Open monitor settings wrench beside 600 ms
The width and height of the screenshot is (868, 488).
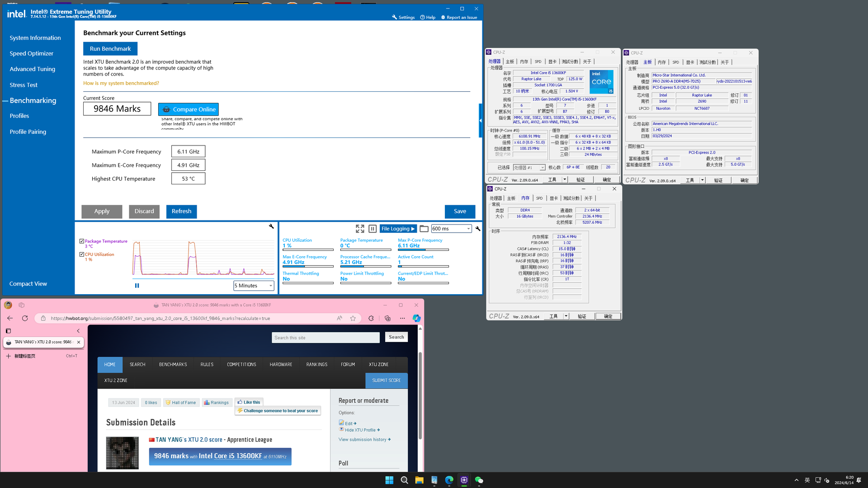pos(478,229)
